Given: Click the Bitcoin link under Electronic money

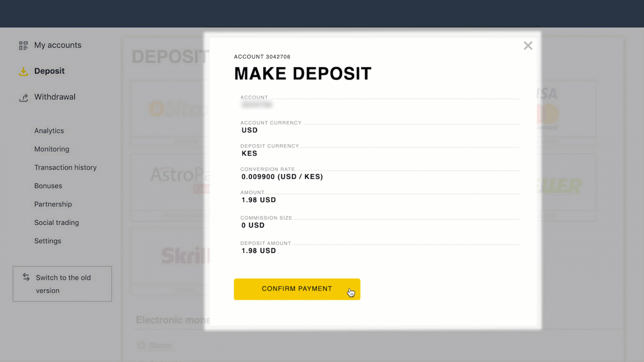Looking at the screenshot, I should tap(160, 345).
